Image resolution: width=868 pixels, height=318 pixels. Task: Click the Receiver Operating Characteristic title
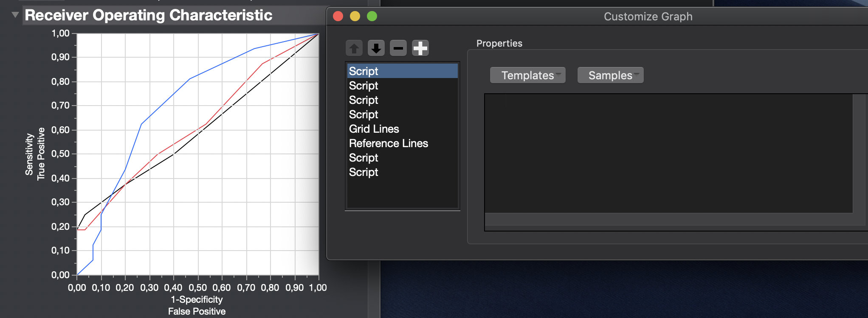pos(148,15)
